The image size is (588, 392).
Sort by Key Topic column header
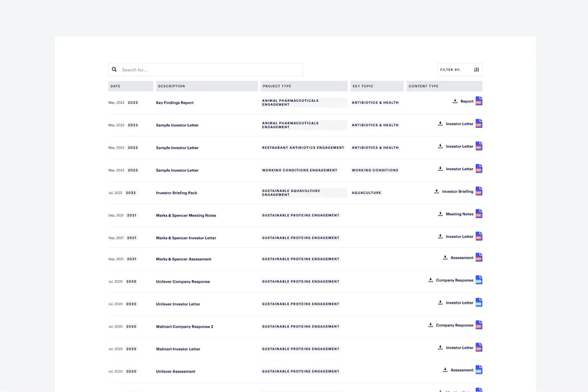click(x=377, y=86)
